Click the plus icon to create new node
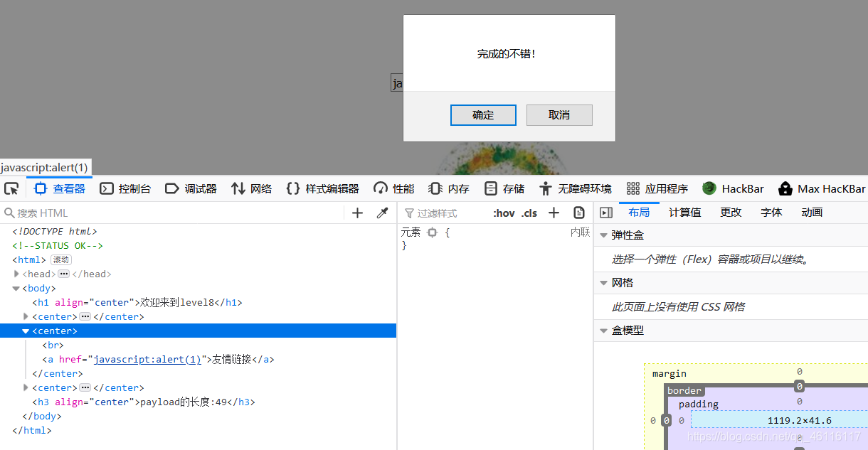868x450 pixels. coord(358,213)
